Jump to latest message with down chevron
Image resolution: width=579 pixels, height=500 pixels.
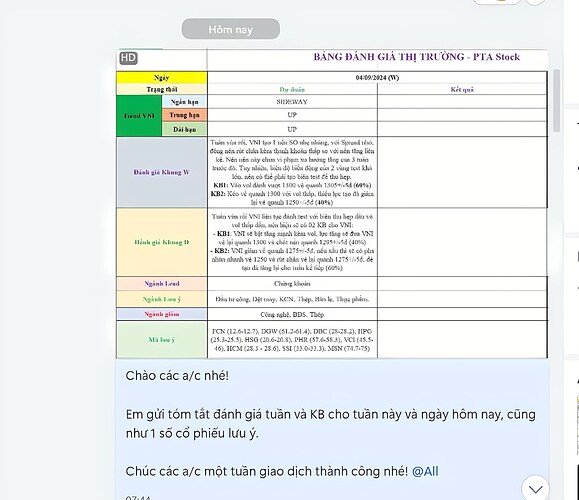pyautogui.click(x=535, y=489)
